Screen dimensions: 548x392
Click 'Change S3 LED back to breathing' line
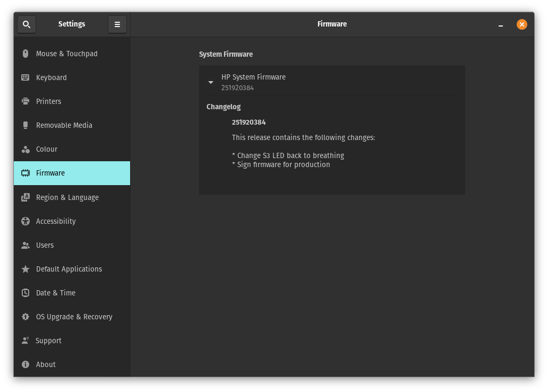coord(288,155)
